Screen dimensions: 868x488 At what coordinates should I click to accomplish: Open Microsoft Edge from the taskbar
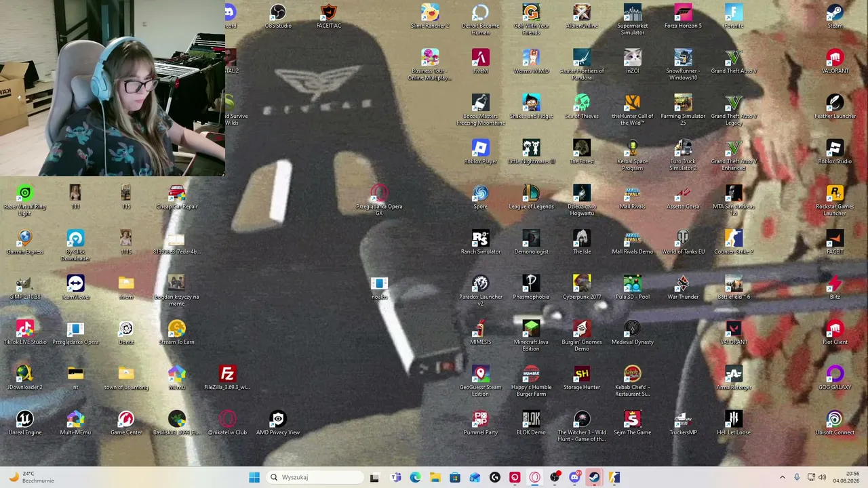[x=415, y=477]
